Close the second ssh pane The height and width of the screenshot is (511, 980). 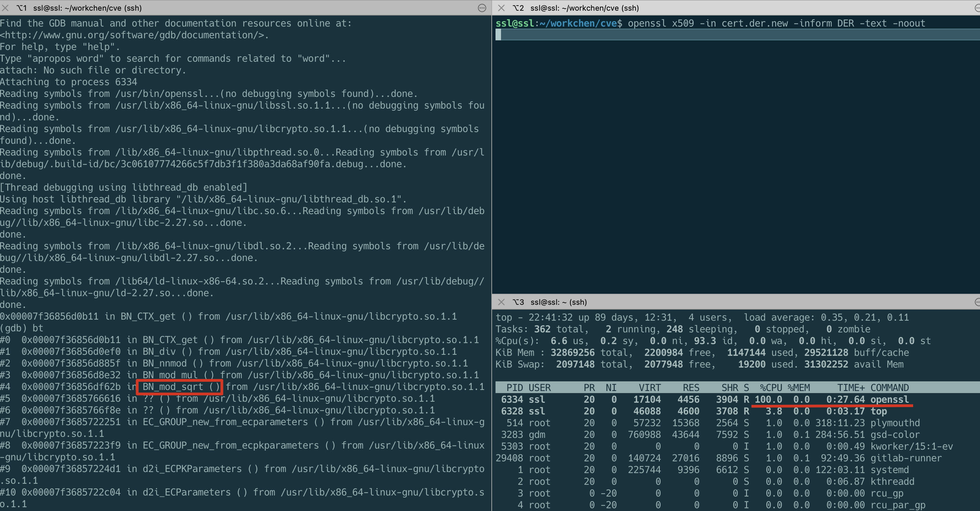(x=501, y=8)
